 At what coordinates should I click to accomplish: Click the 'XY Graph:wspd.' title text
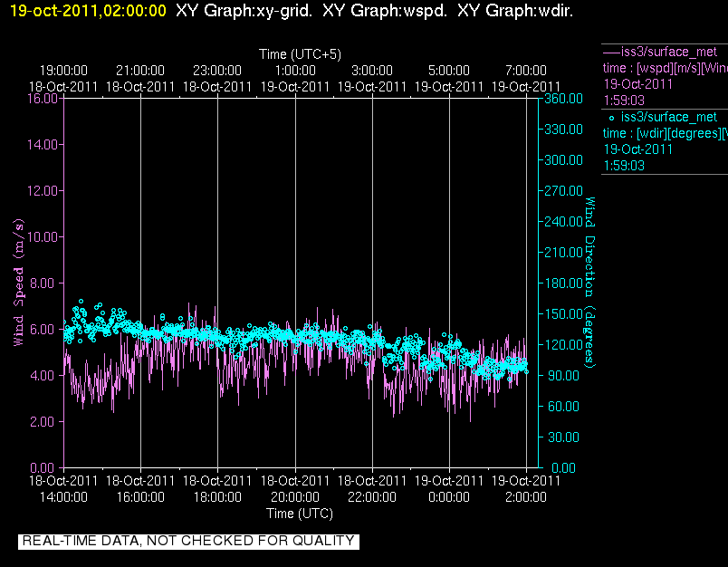pyautogui.click(x=385, y=11)
